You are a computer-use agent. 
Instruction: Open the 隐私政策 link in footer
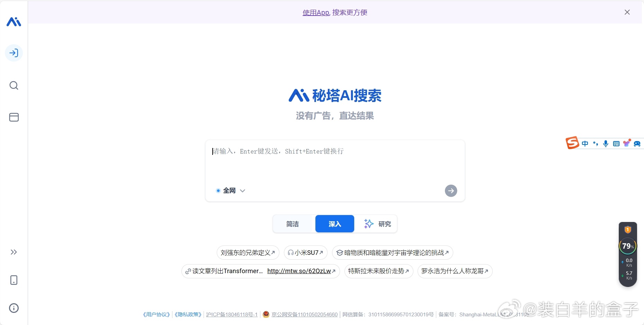pyautogui.click(x=188, y=314)
